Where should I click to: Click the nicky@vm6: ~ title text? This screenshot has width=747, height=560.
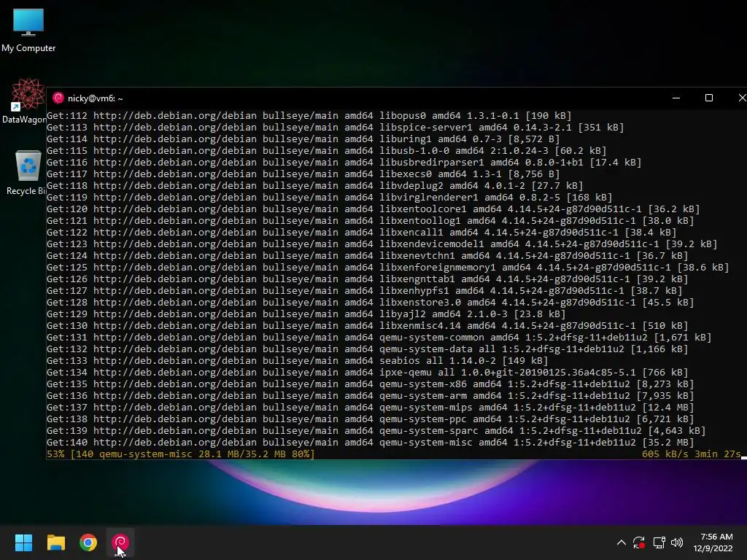tap(96, 98)
